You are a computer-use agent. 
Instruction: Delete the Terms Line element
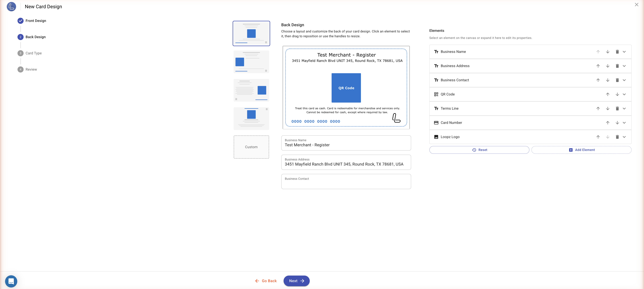coord(617,109)
